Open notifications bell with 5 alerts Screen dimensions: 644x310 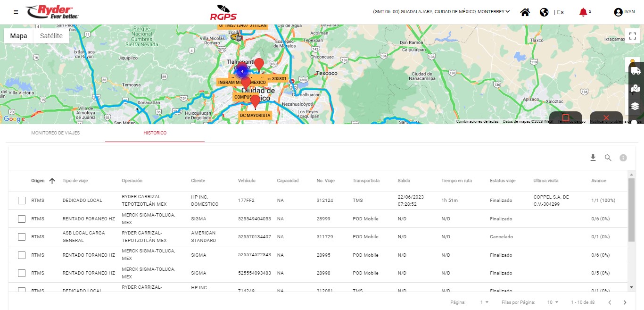(x=583, y=12)
